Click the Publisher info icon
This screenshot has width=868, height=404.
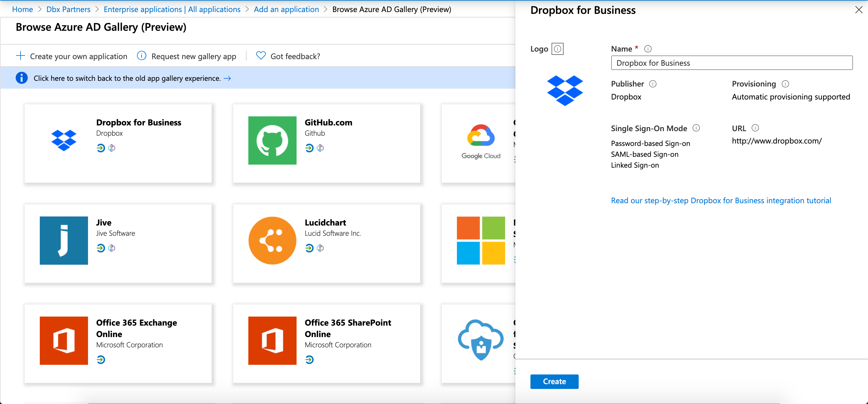click(x=653, y=84)
